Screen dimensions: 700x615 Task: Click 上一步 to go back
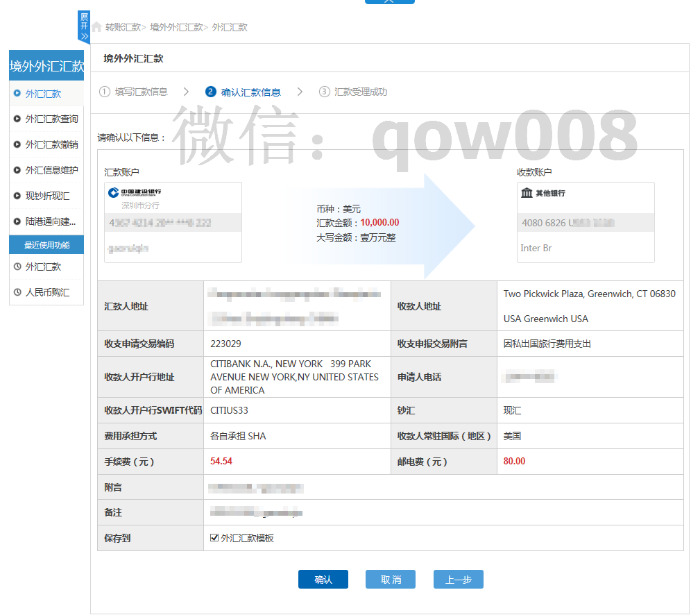[458, 579]
